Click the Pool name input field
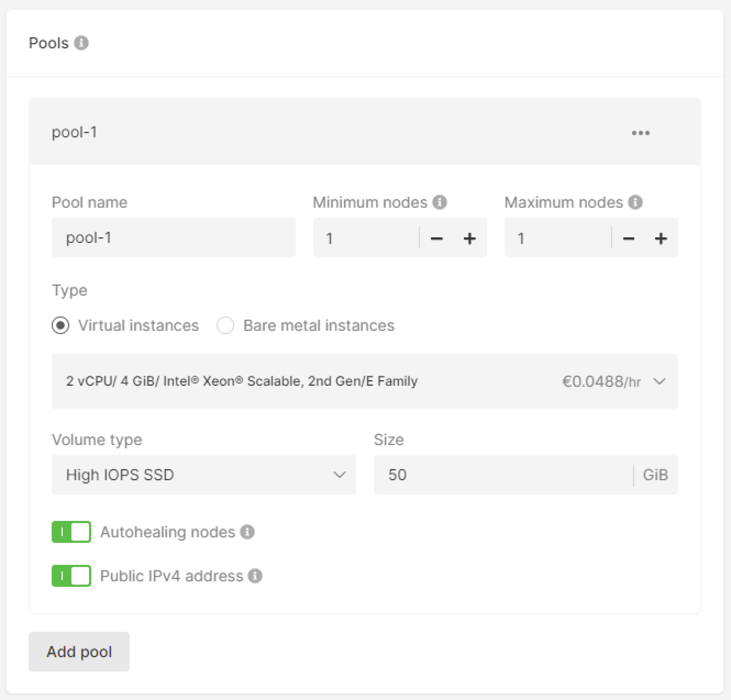 click(173, 238)
